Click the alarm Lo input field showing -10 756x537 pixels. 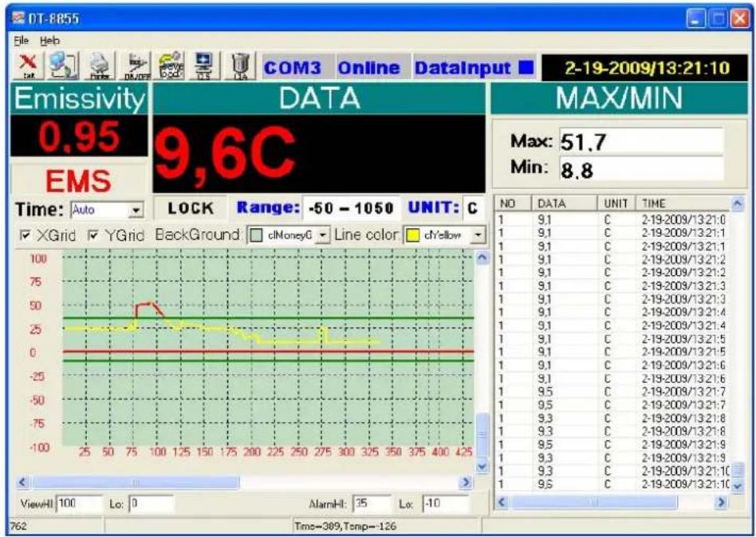(x=446, y=503)
